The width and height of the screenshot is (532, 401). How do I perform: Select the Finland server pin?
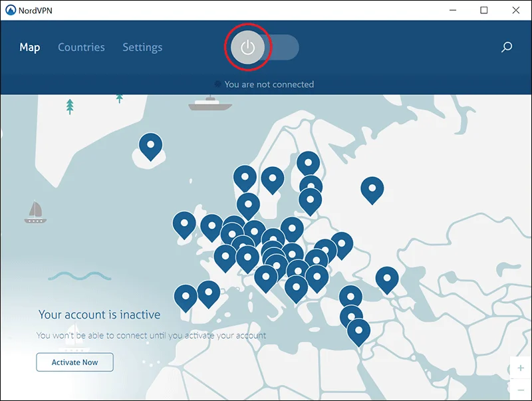click(x=309, y=164)
